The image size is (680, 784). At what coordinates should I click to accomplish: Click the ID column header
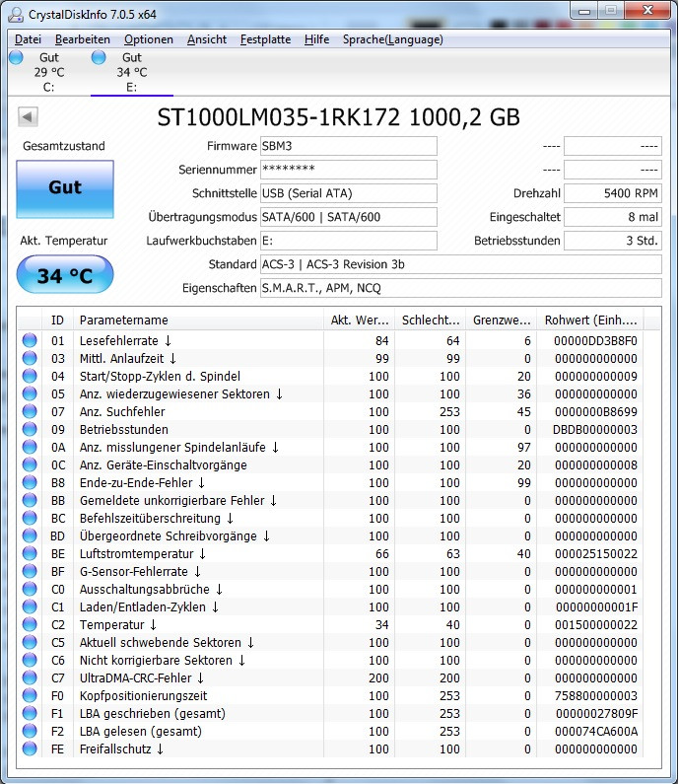[x=57, y=320]
